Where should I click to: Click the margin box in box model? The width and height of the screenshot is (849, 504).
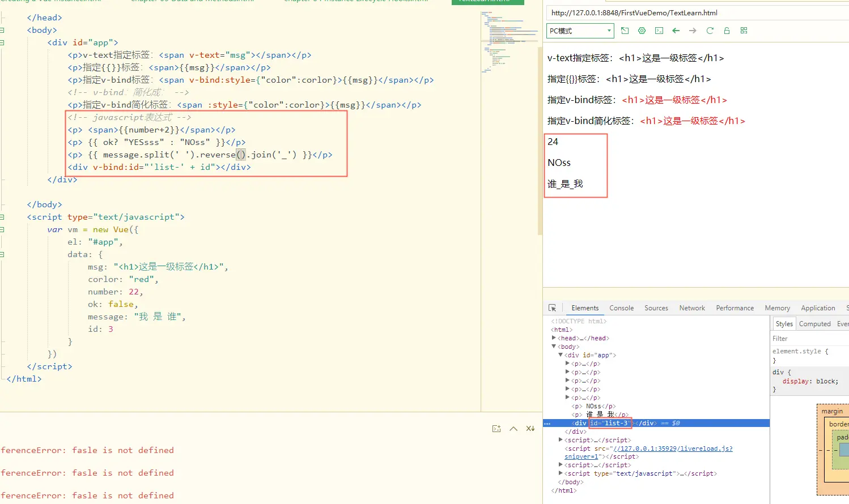[x=832, y=411]
